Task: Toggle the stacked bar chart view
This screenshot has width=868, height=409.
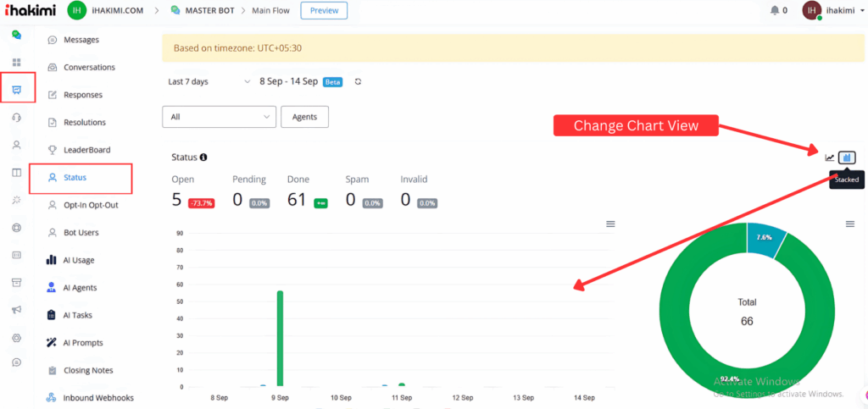Action: click(x=847, y=158)
